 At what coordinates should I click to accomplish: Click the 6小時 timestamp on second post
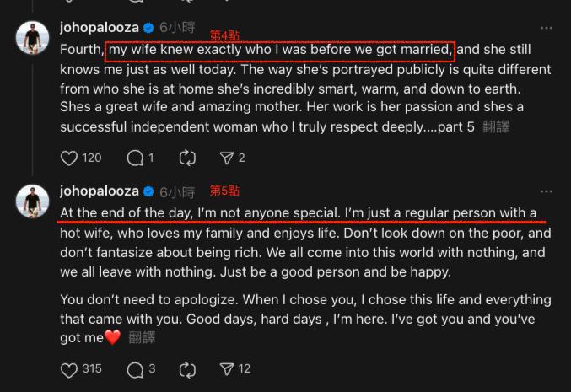click(176, 191)
